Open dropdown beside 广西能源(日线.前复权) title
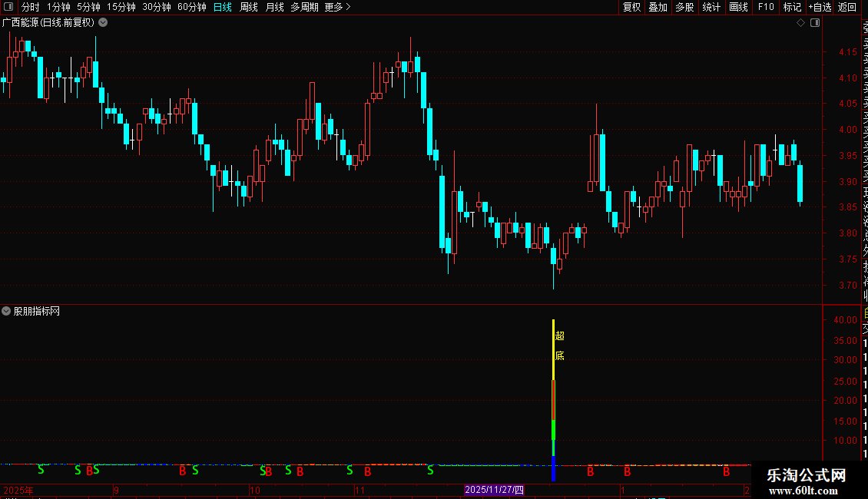This screenshot has height=499, width=868. point(103,23)
